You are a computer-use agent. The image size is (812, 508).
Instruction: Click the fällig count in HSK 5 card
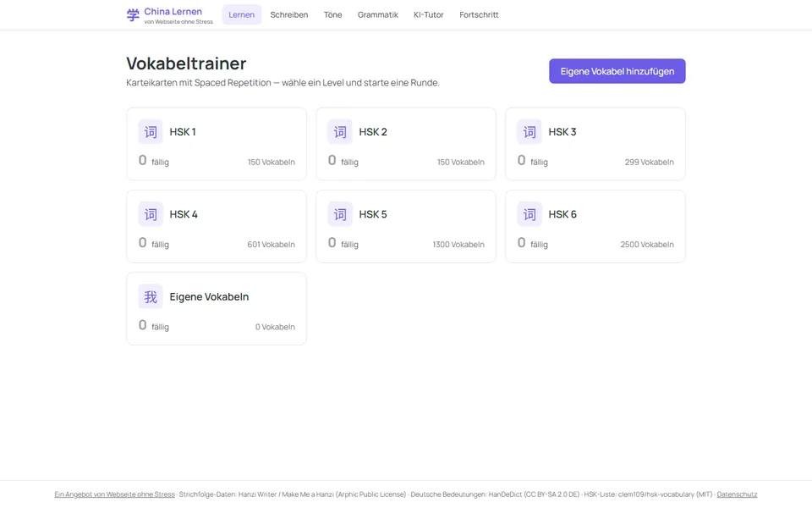click(x=343, y=243)
